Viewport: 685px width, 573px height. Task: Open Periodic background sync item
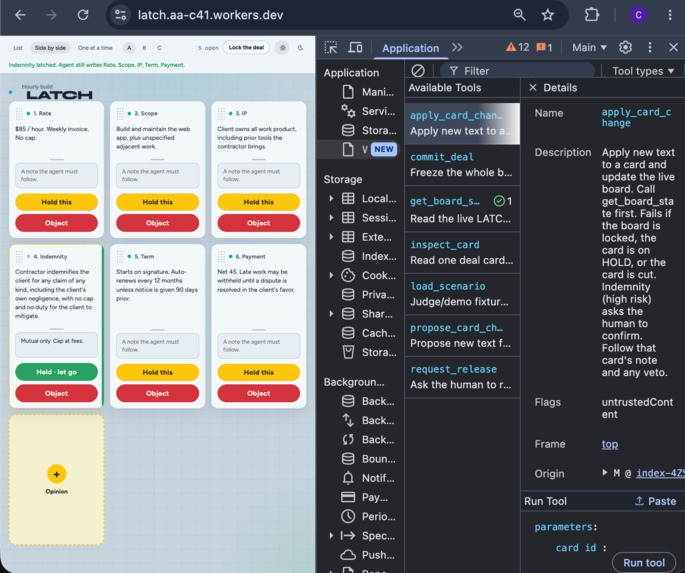pos(368,516)
